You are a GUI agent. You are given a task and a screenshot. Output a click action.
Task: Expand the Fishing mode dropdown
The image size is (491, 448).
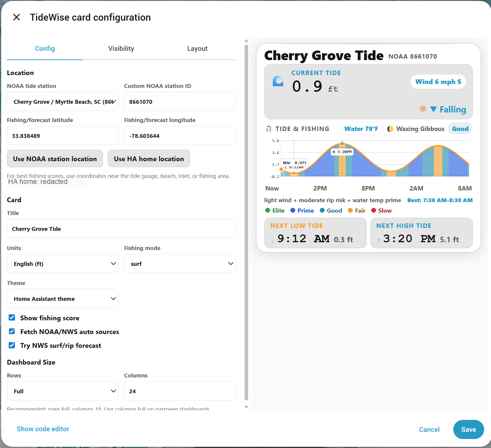point(180,263)
